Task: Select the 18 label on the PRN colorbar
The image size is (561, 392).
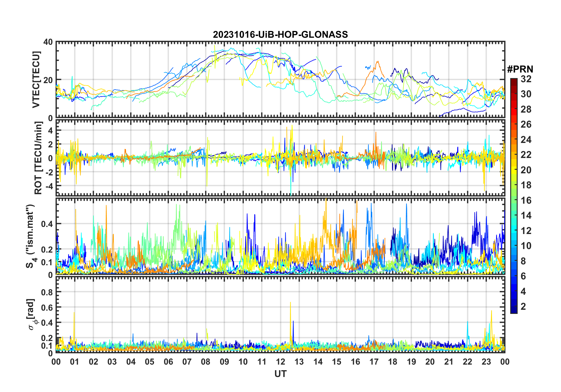Action: click(526, 185)
